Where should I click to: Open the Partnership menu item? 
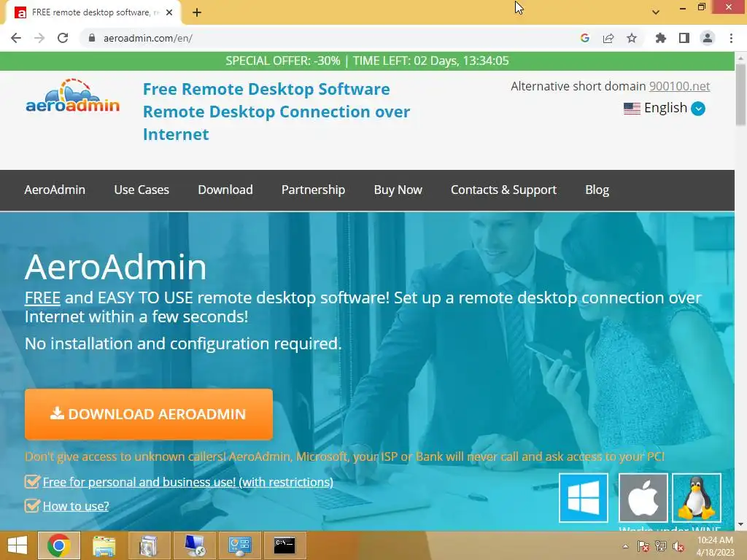pyautogui.click(x=313, y=190)
